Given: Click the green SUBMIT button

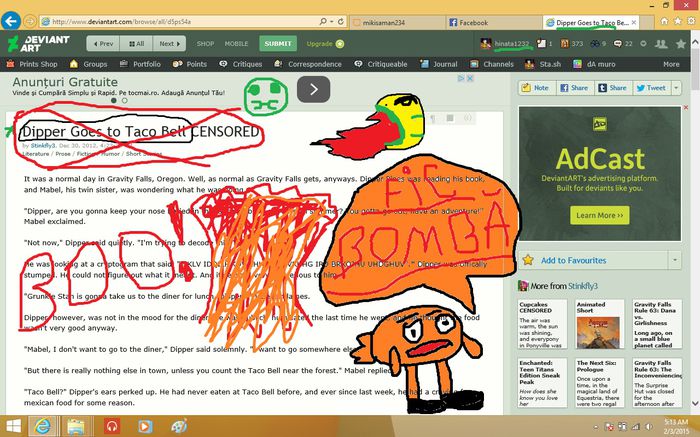Looking at the screenshot, I should point(278,43).
